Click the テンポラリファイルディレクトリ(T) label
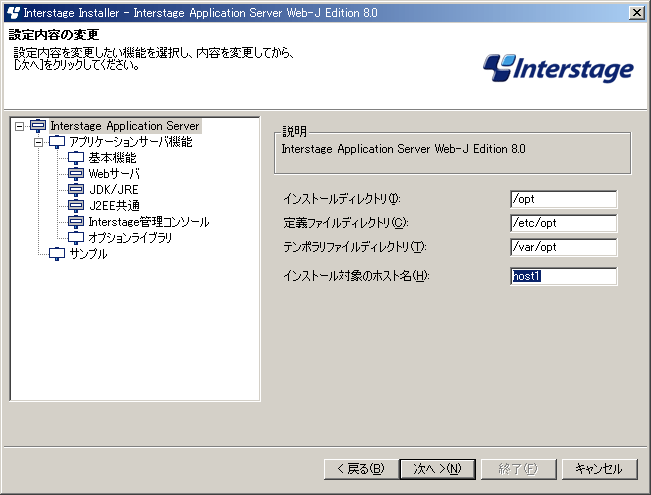Viewport: 651px width, 495px height. click(355, 247)
